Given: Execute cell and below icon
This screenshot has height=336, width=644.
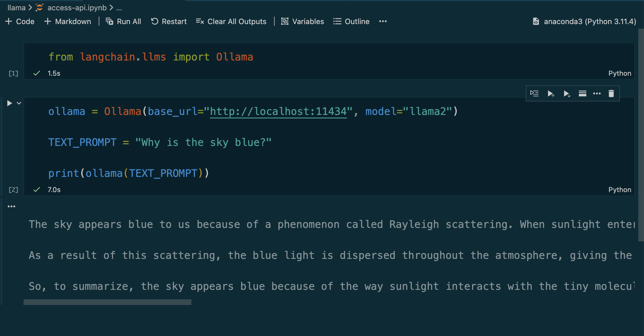Looking at the screenshot, I should (567, 93).
